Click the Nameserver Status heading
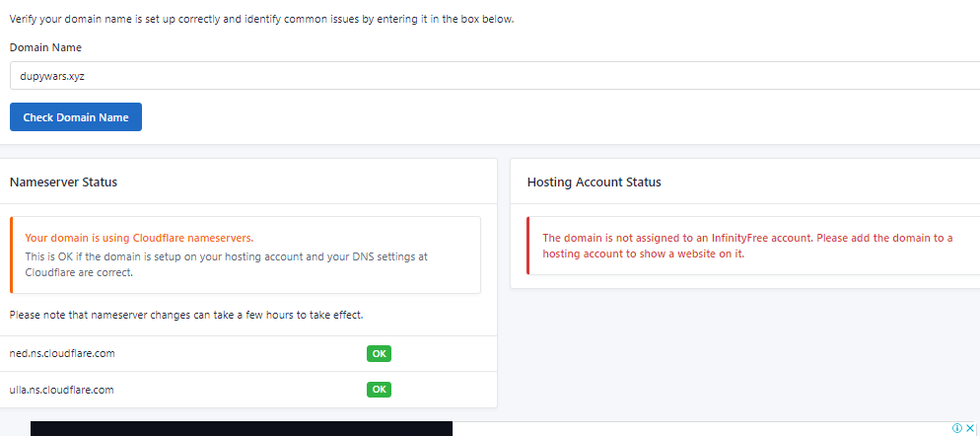 click(63, 182)
